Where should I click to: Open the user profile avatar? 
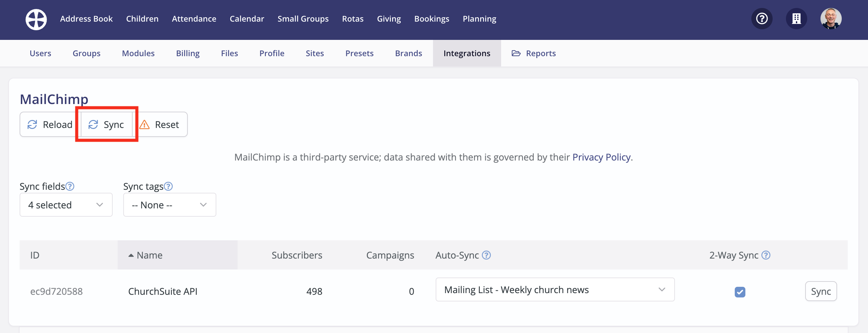pos(830,19)
